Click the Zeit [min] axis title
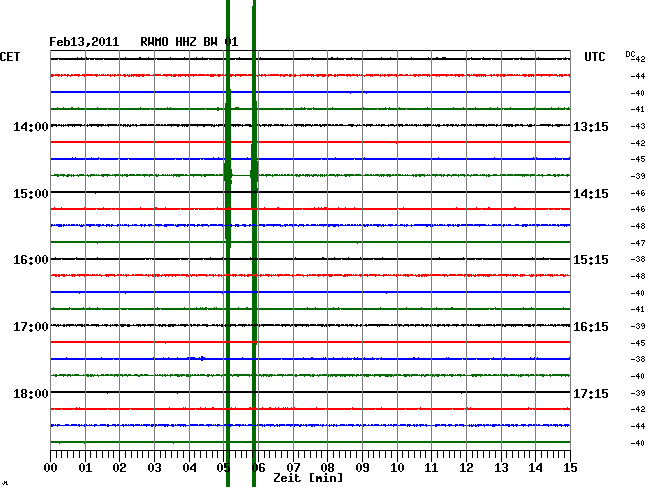This screenshot has width=650, height=494. (x=308, y=478)
